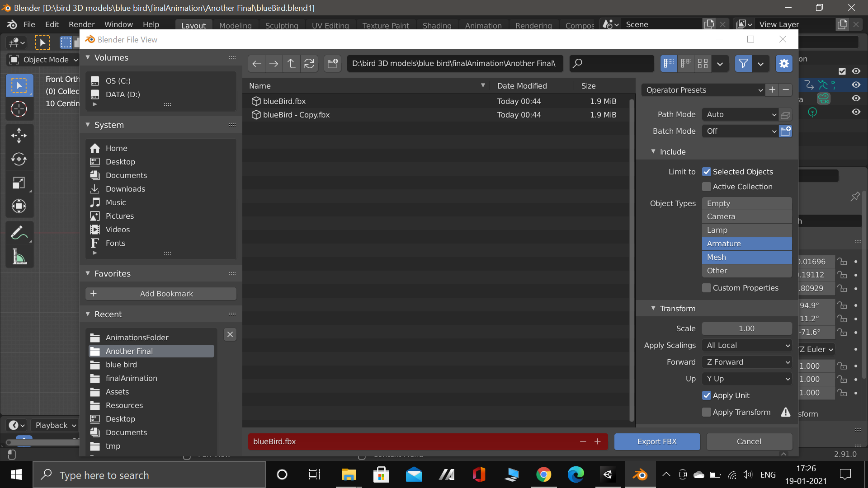Click the create new directory icon
The image size is (868, 488).
pyautogui.click(x=333, y=64)
